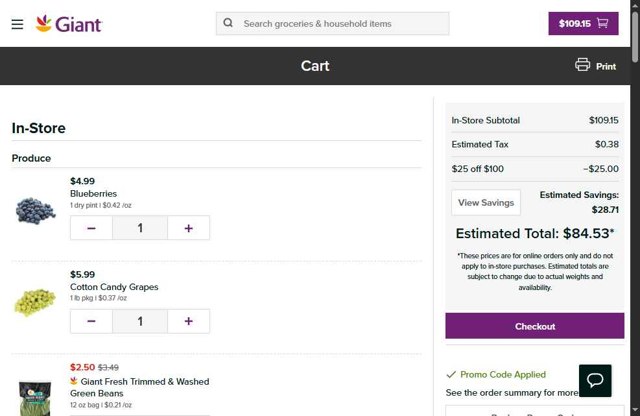
Task: Click the '1 lb pkg | $0.37 /oz' text
Action: click(98, 298)
